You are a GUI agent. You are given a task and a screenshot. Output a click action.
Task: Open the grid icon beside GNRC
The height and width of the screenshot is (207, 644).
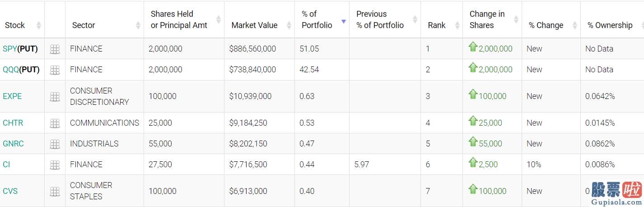[x=55, y=144]
